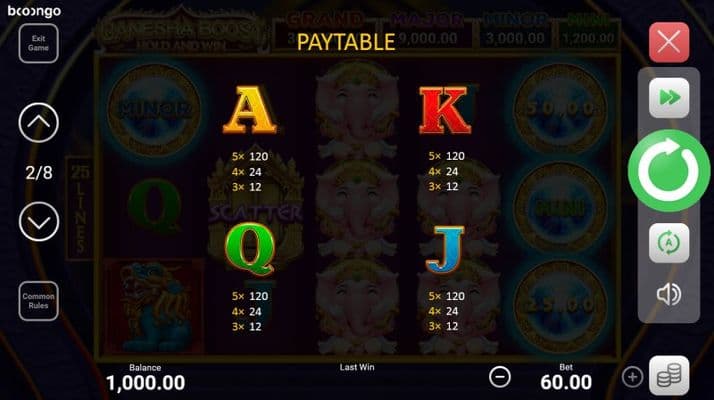Enable turbo mode with the fast-forward icon
The width and height of the screenshot is (714, 400).
tap(668, 98)
